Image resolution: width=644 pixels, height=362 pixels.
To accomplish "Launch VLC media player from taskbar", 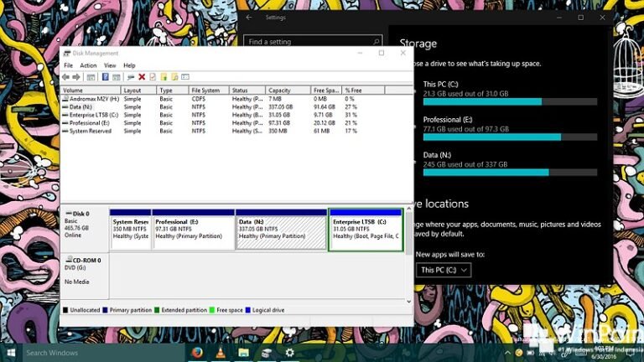I will (x=219, y=353).
